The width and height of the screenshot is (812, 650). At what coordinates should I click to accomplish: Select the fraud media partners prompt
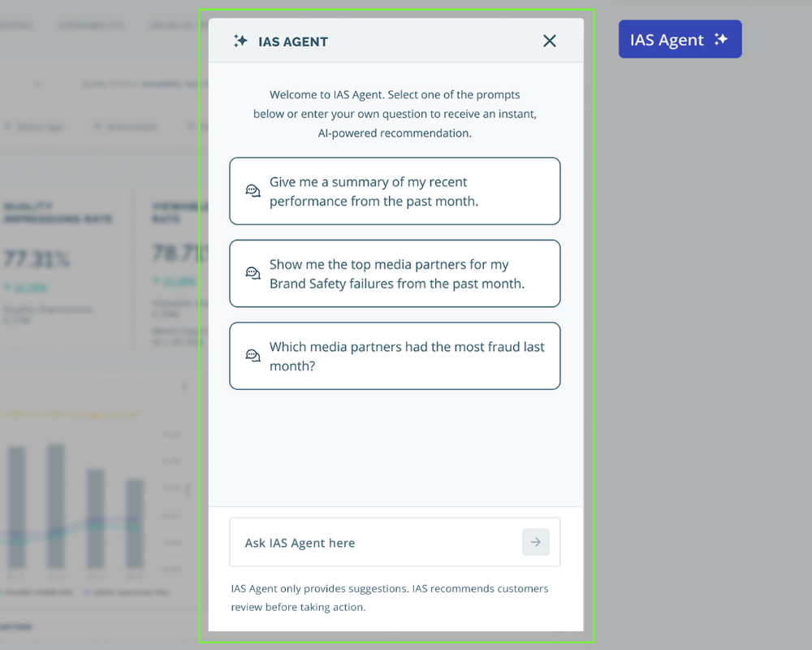pyautogui.click(x=395, y=356)
